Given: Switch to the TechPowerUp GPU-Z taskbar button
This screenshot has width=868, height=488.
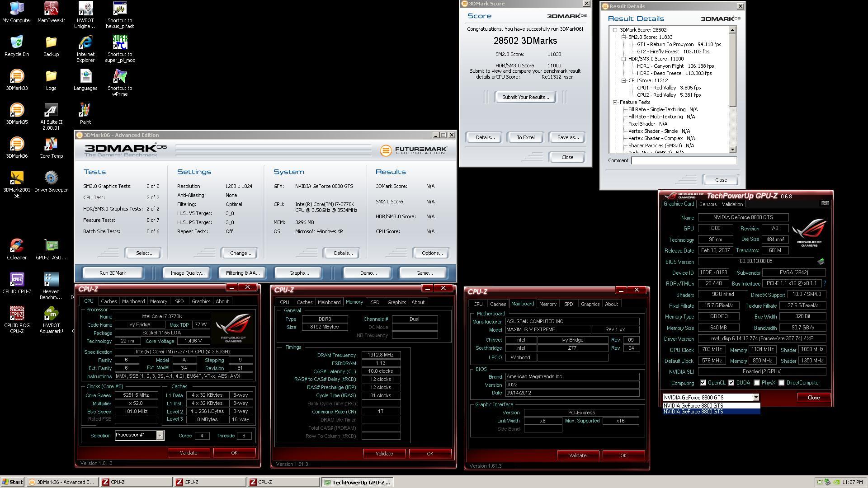Looking at the screenshot, I should (357, 482).
